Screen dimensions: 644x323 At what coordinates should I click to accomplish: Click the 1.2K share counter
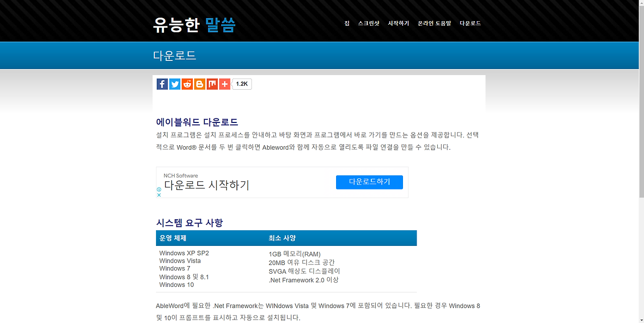(242, 84)
